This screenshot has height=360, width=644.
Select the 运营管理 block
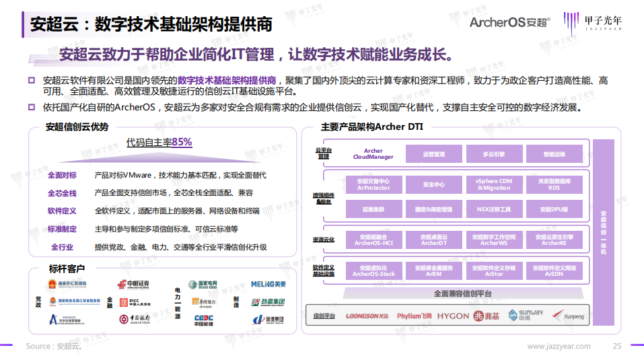(434, 154)
